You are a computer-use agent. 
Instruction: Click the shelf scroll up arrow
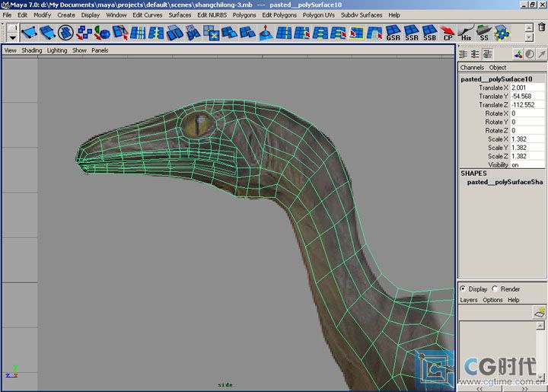point(529,27)
